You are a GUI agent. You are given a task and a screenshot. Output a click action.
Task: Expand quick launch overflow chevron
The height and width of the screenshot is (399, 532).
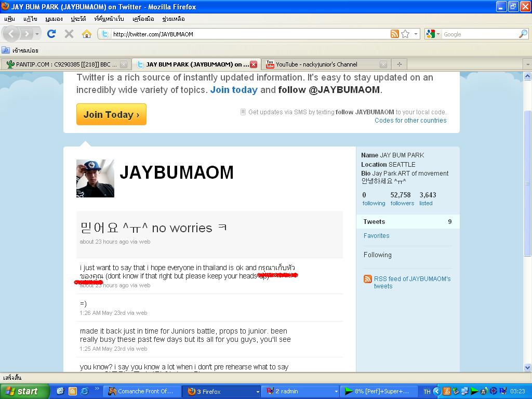97,389
